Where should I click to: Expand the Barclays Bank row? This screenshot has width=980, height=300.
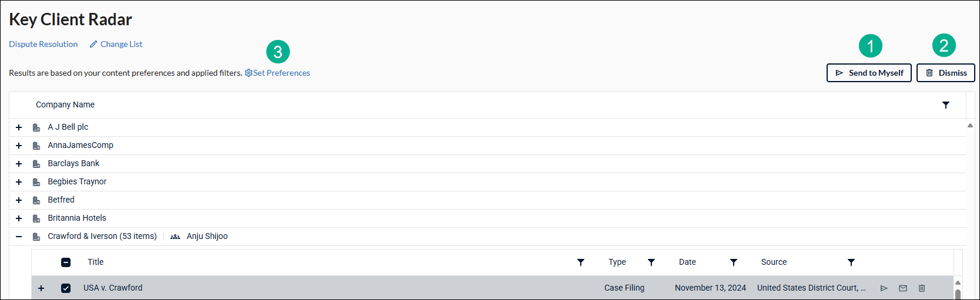pyautogui.click(x=19, y=164)
